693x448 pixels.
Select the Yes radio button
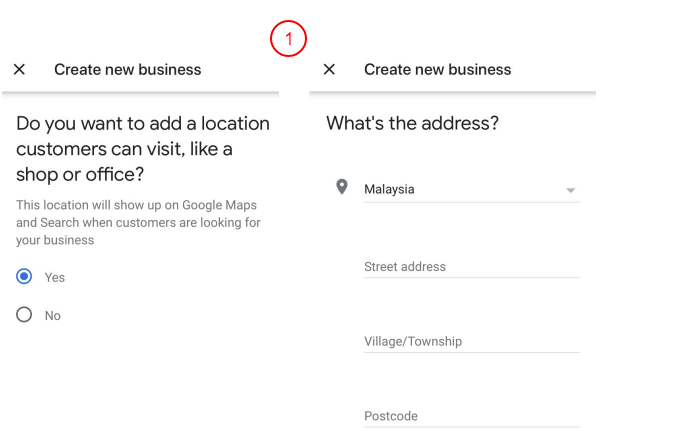(24, 277)
